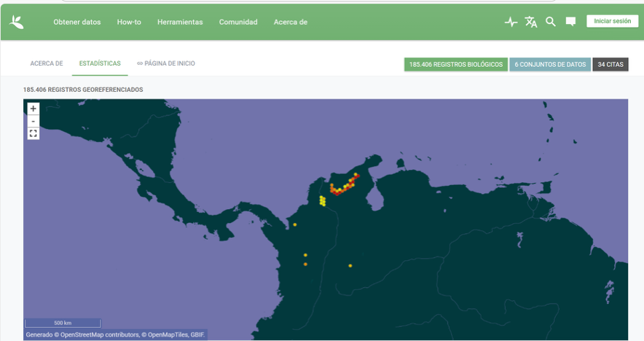Open the system health pulse icon
This screenshot has width=644, height=341.
[x=511, y=22]
